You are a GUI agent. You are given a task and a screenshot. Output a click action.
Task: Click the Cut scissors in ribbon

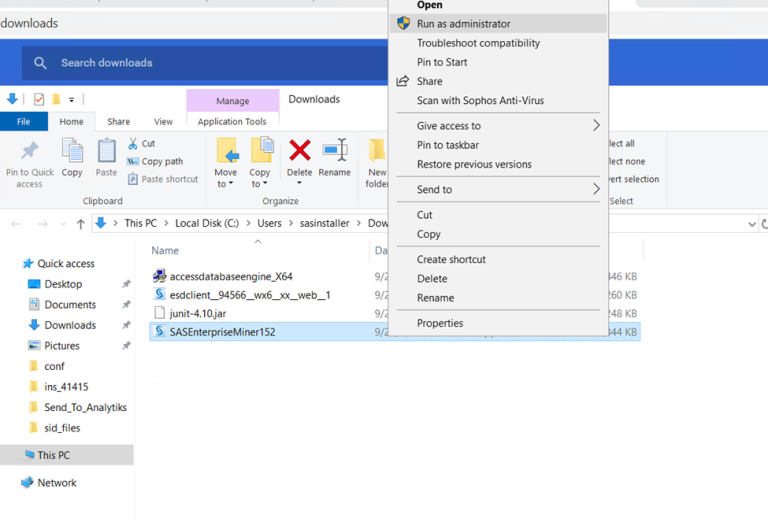133,143
